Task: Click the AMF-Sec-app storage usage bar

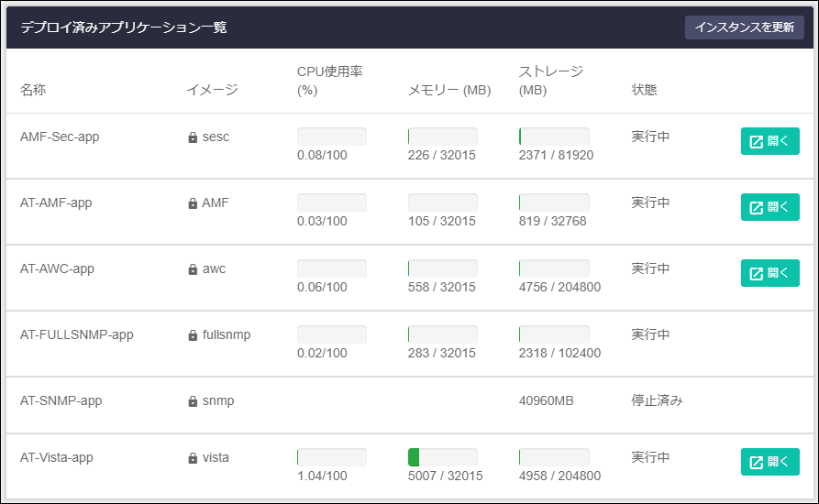Action: 554,137
